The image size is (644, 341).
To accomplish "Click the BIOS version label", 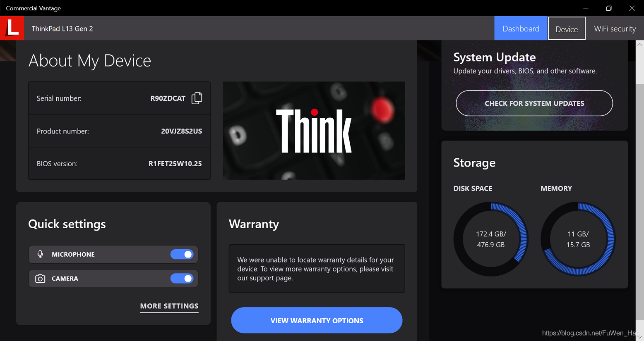I will click(x=57, y=164).
